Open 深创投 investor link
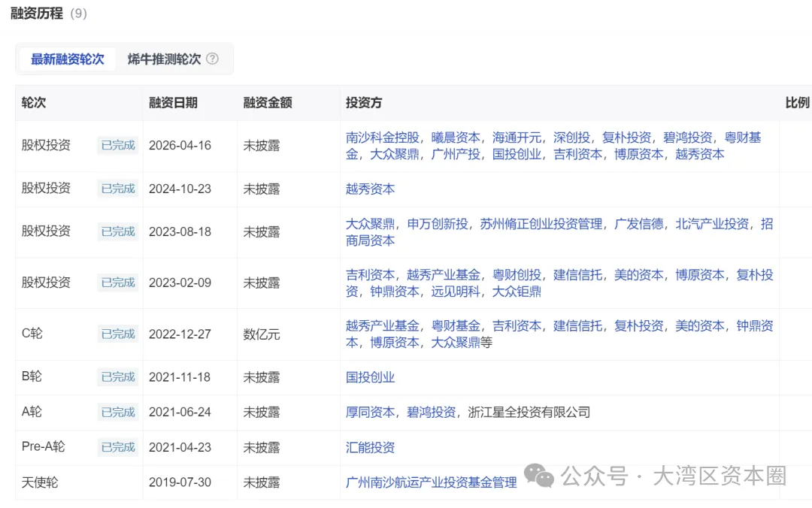Image resolution: width=812 pixels, height=508 pixels. point(571,138)
